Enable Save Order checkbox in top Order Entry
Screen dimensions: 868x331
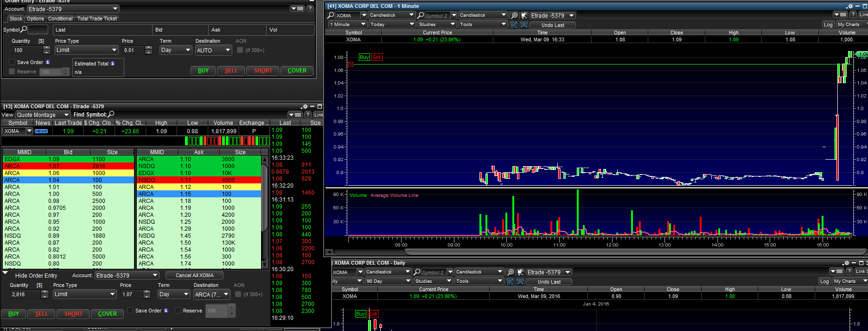(x=12, y=62)
